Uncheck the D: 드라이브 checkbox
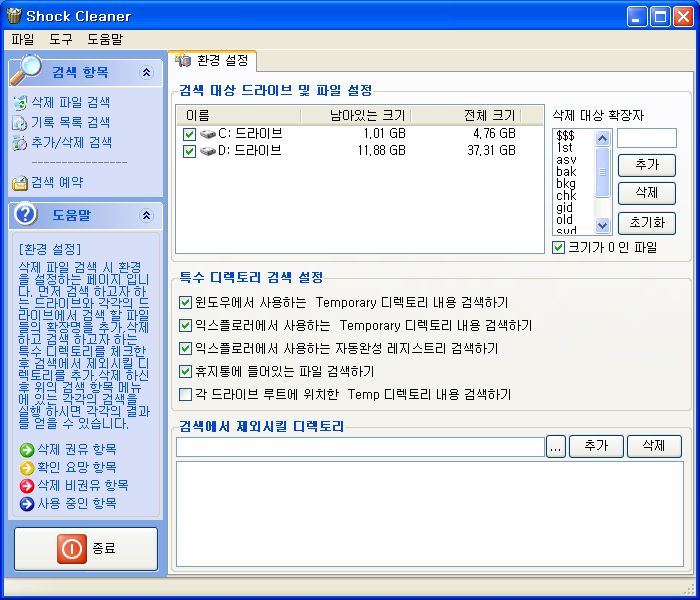700x600 pixels. pyautogui.click(x=189, y=151)
